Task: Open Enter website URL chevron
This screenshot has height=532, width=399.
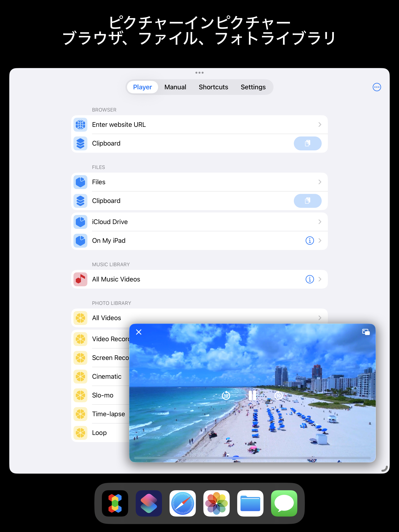Action: click(x=320, y=124)
